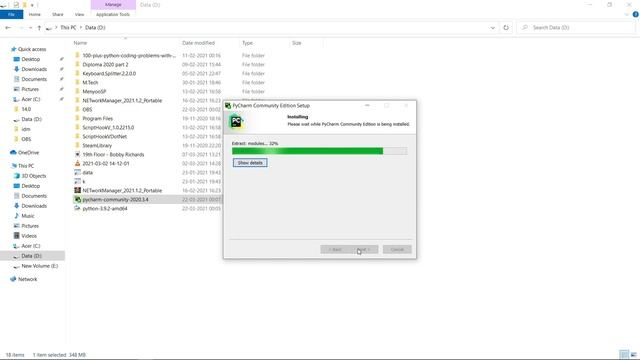Select New Volume (E:) drive
The height and width of the screenshot is (360, 640).
coord(40,266)
